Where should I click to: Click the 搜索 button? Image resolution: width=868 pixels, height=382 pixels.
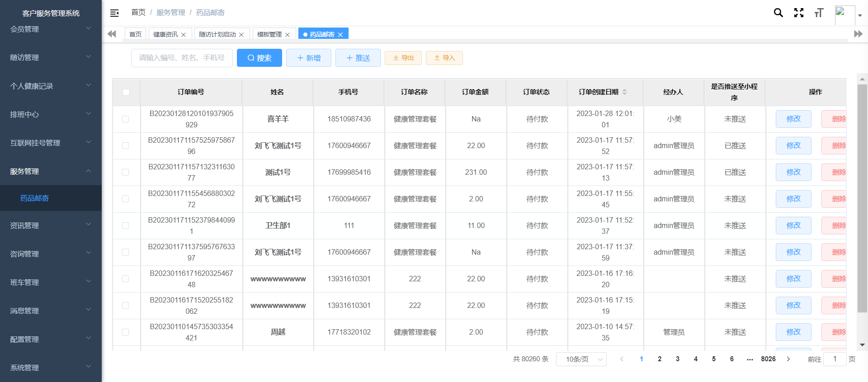pos(259,58)
